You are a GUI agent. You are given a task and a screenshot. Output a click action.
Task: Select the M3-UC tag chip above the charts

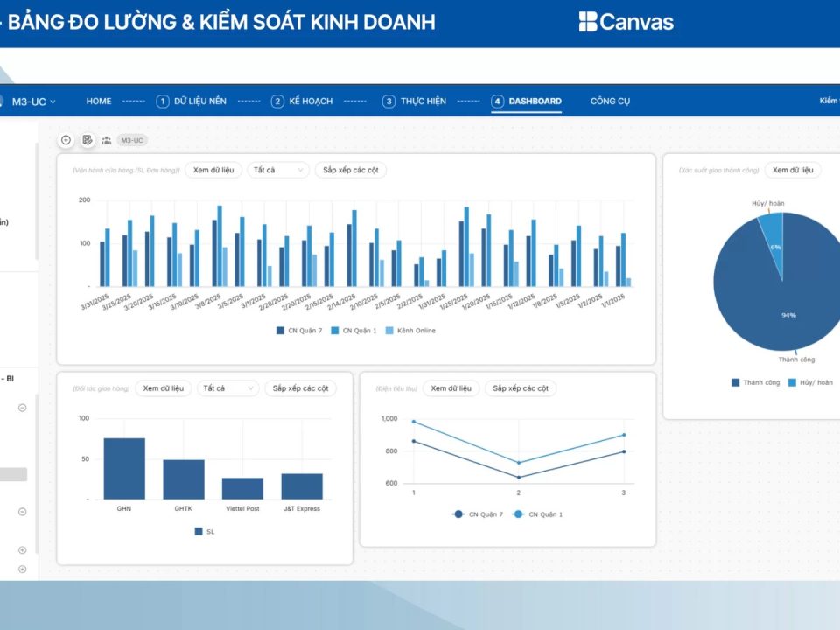pyautogui.click(x=132, y=140)
